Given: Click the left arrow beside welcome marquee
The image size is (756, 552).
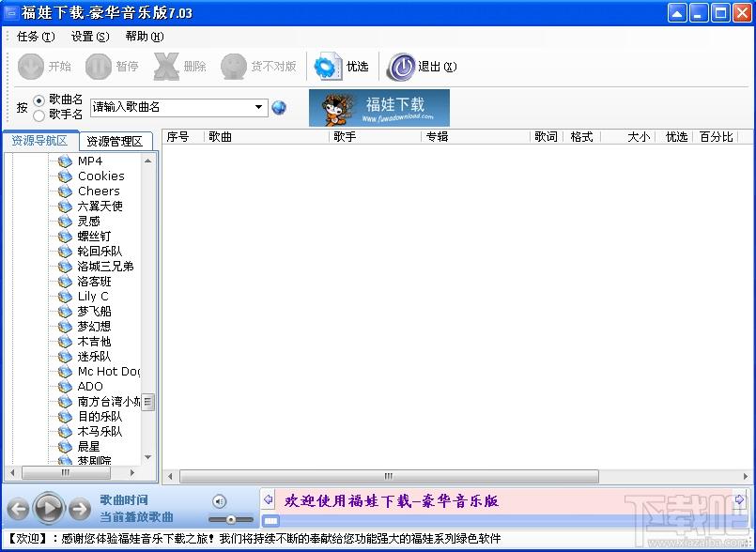Looking at the screenshot, I should coord(268,499).
